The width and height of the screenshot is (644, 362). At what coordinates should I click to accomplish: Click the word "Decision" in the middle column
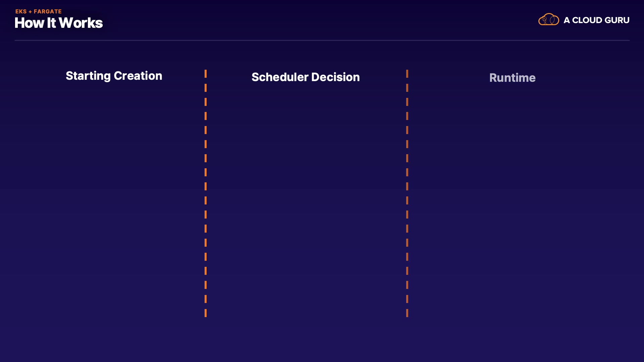click(x=335, y=77)
